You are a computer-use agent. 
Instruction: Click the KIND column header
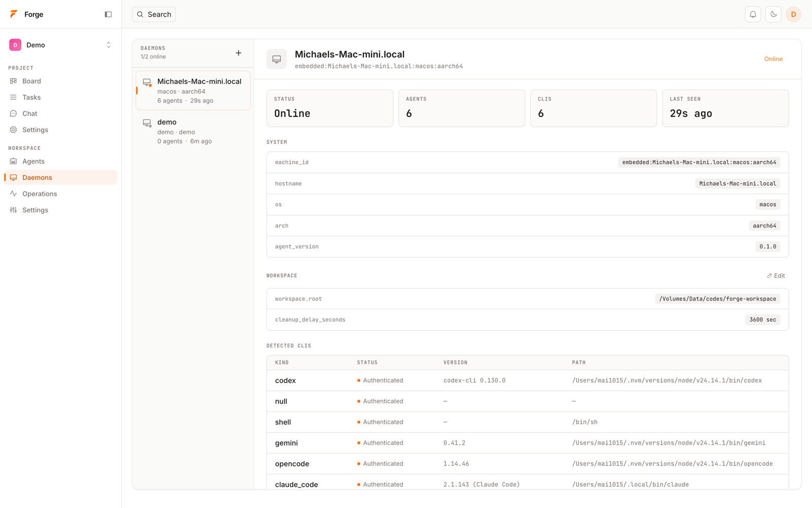pos(282,363)
